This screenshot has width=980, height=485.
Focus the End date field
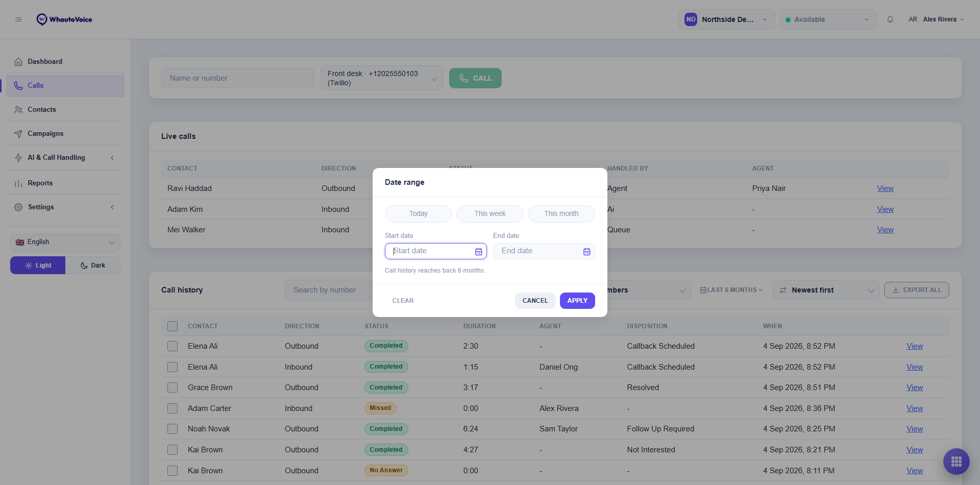544,251
